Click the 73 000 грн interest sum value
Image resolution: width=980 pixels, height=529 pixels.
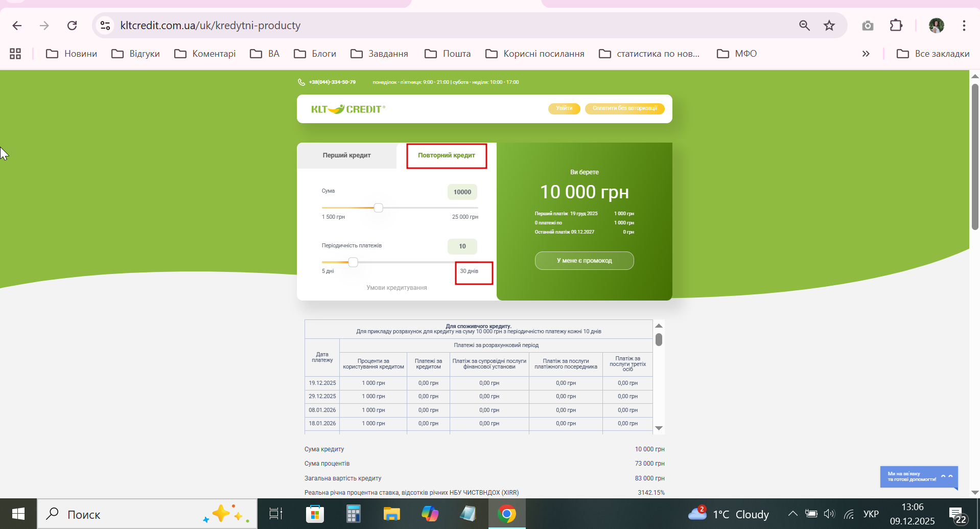(x=649, y=464)
